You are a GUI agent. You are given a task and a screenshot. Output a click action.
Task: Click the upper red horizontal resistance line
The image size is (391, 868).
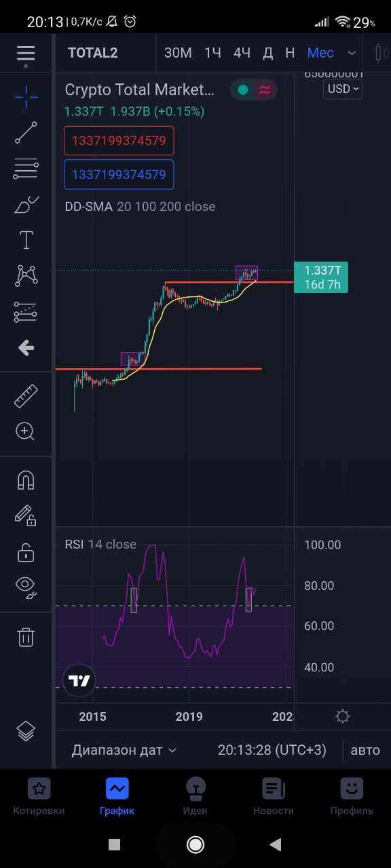coord(229,281)
